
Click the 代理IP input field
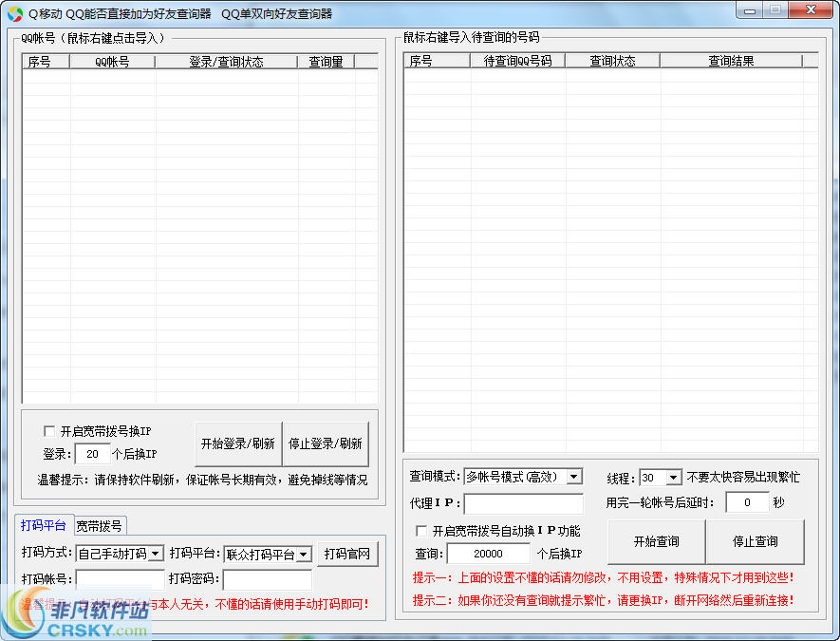[x=523, y=504]
